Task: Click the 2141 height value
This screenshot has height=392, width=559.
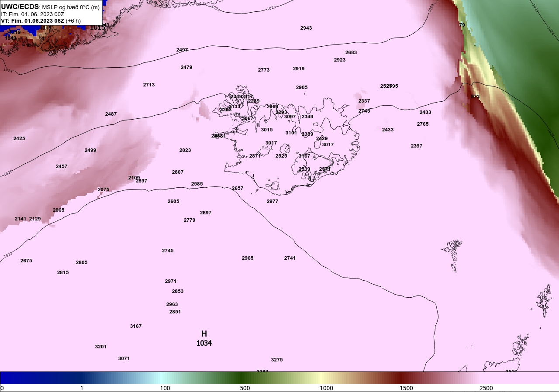Action: coord(21,219)
